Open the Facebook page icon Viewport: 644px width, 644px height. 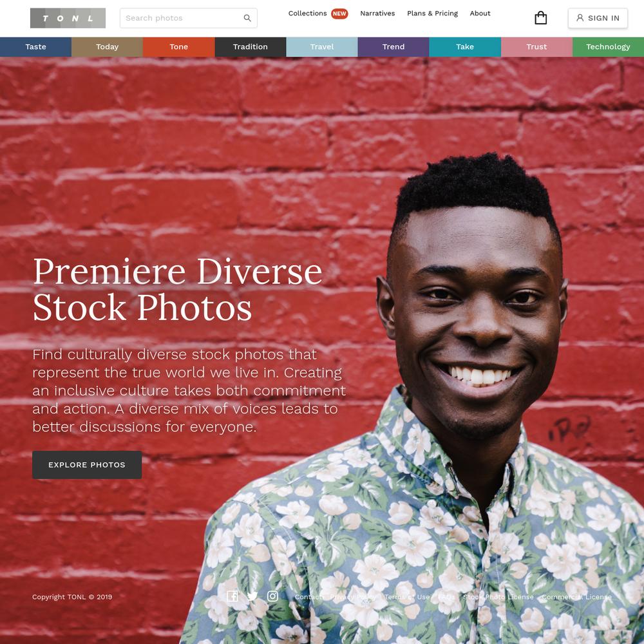pos(232,596)
